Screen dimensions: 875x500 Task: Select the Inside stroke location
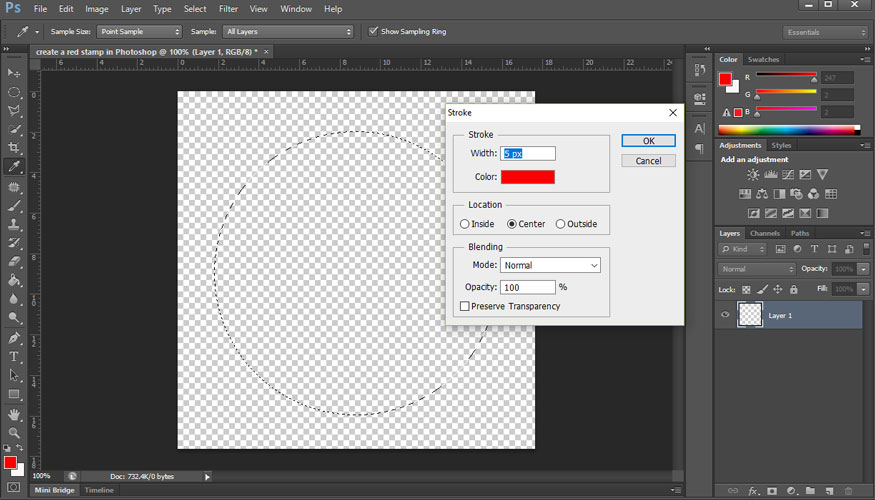pyautogui.click(x=465, y=224)
